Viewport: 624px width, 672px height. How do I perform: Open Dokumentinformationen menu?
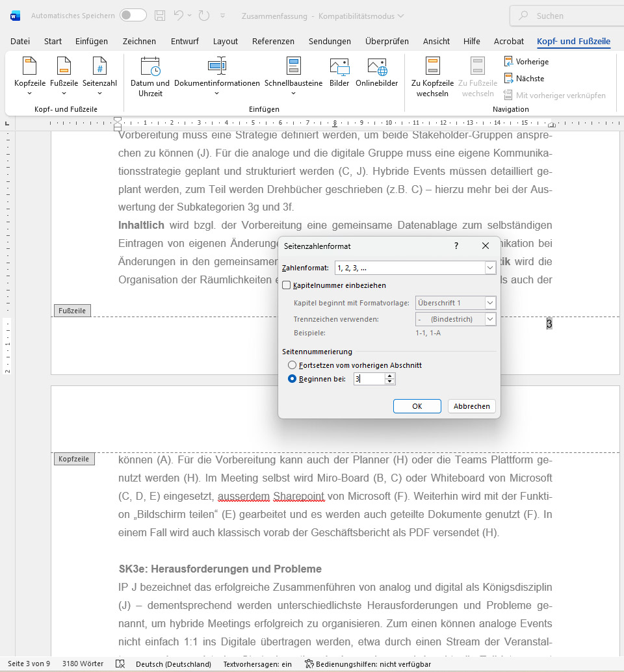tap(216, 75)
